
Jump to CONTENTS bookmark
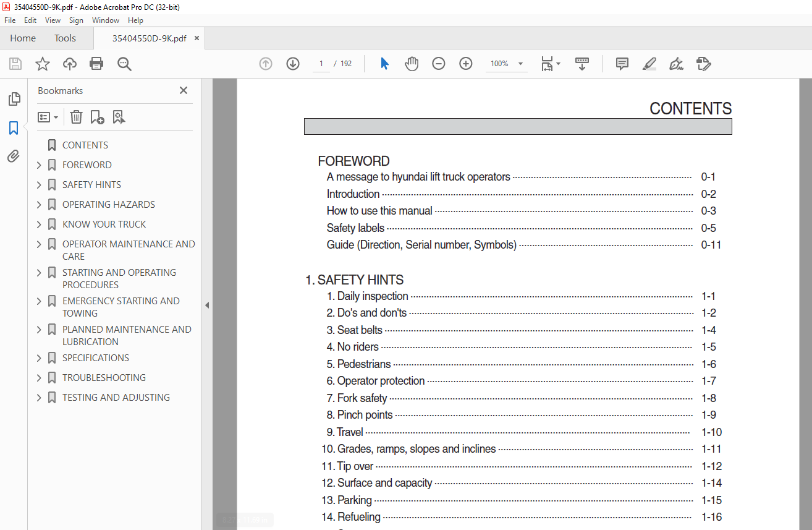pos(85,145)
